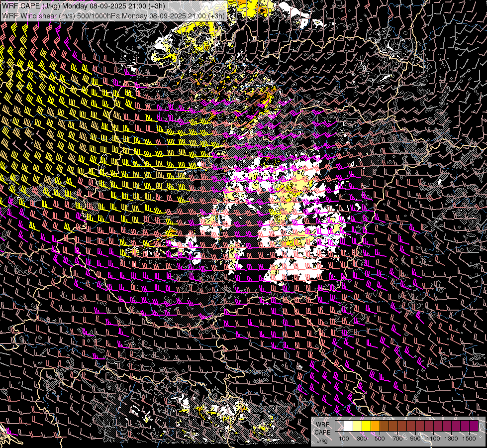Click the legend label 700
Image resolution: width=487 pixels, height=448 pixels.
tap(397, 439)
